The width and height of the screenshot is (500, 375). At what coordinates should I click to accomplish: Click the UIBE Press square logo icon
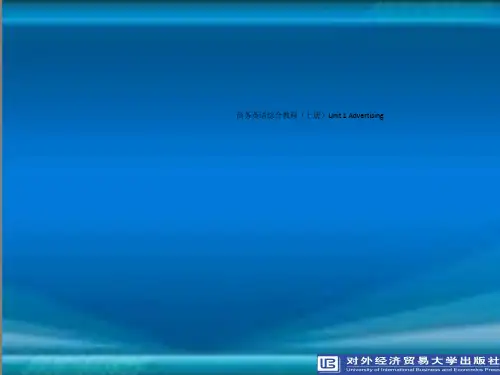[x=328, y=364]
